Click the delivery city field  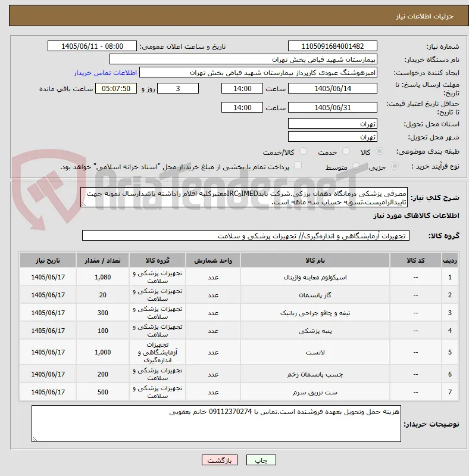pos(333,137)
